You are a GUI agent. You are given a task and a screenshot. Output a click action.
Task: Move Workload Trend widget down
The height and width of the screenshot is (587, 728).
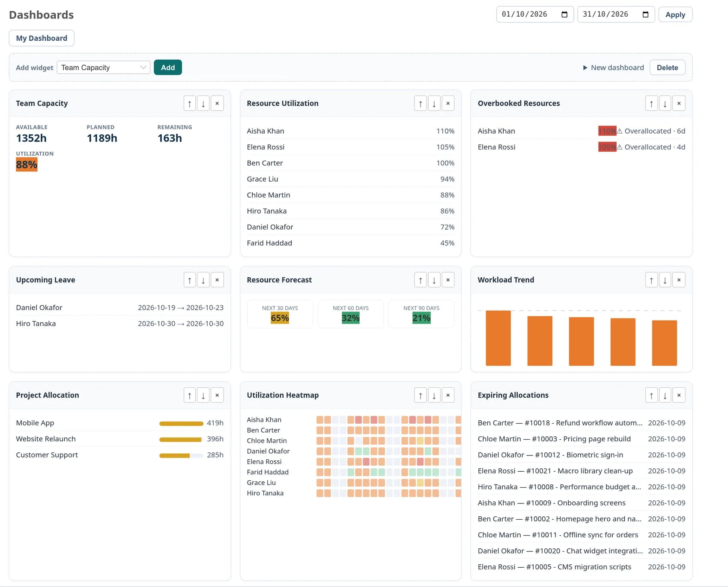click(x=665, y=280)
